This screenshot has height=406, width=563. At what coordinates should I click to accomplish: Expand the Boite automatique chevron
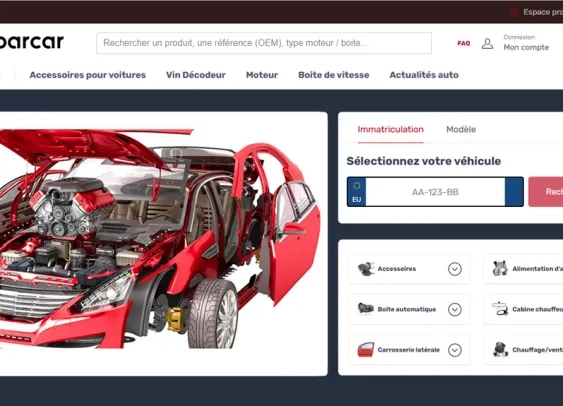[x=455, y=309]
